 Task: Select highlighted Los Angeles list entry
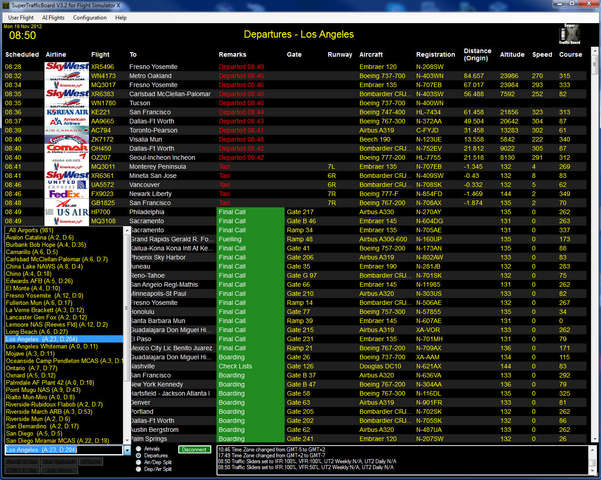tap(64, 339)
